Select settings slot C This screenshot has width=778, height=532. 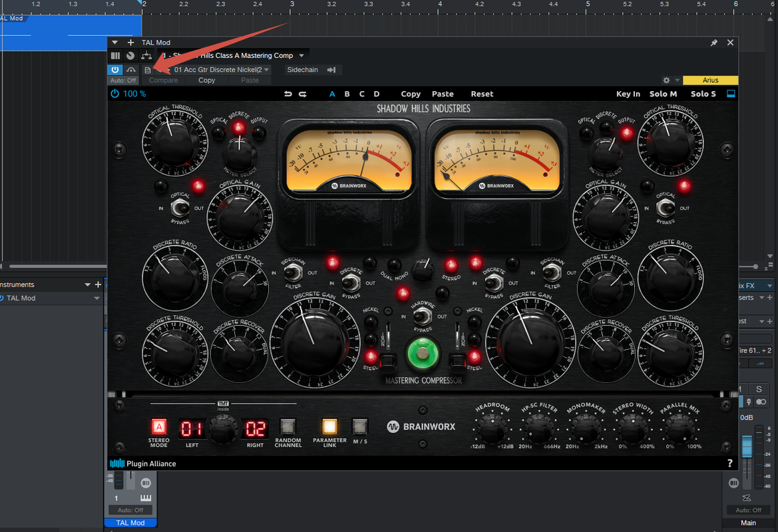click(x=361, y=94)
